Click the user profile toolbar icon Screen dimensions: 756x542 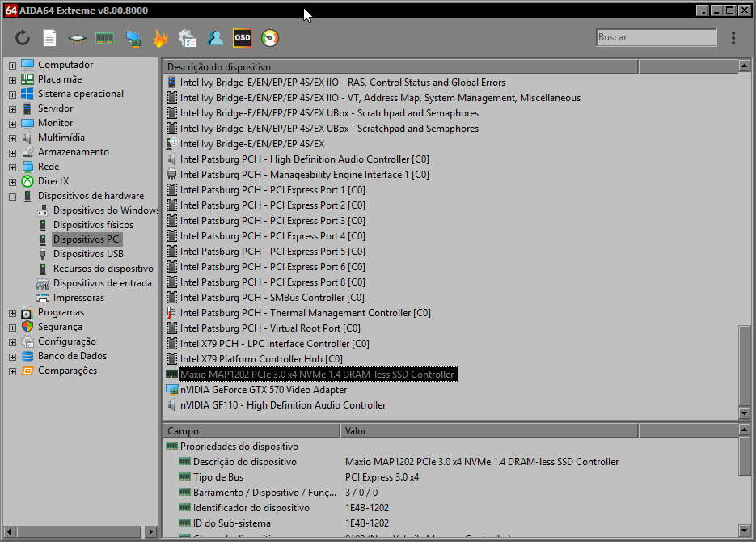[x=215, y=38]
